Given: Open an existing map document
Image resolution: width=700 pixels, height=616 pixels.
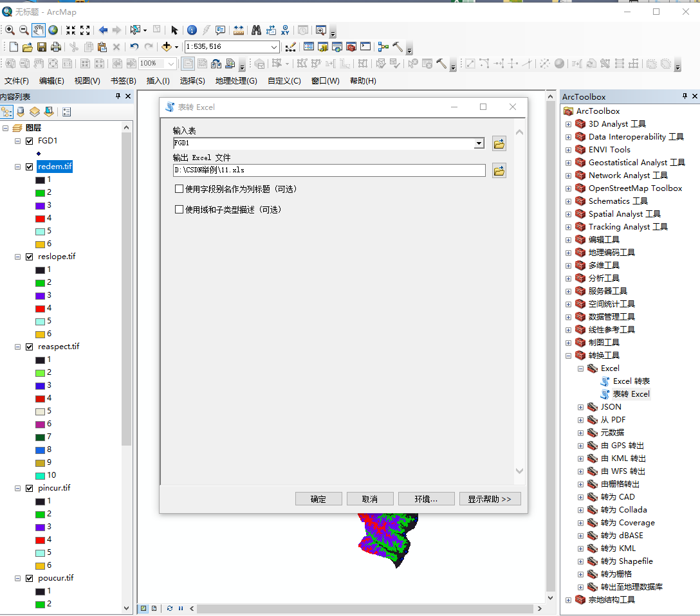Looking at the screenshot, I should (x=27, y=47).
